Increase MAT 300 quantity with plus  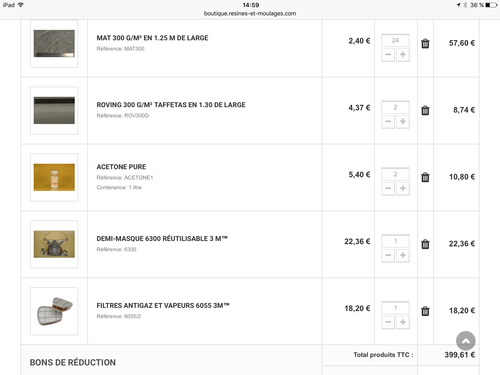tap(403, 55)
